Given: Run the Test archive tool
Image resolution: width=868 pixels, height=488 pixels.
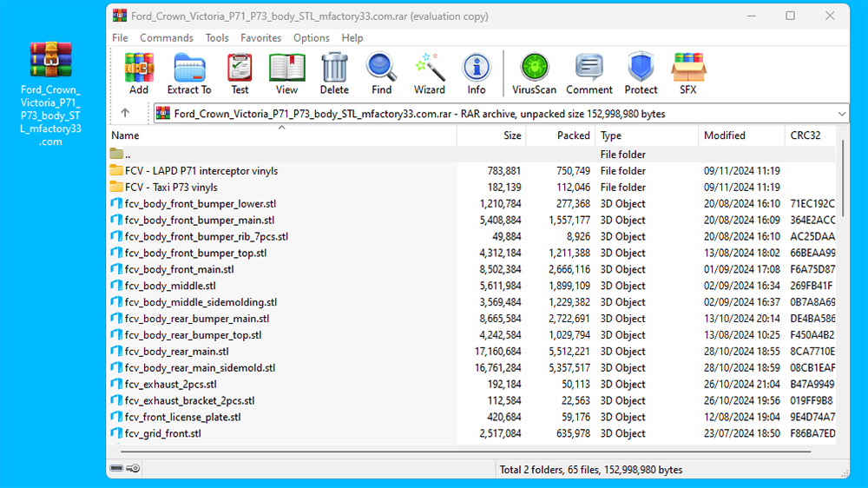Looking at the screenshot, I should click(x=240, y=74).
